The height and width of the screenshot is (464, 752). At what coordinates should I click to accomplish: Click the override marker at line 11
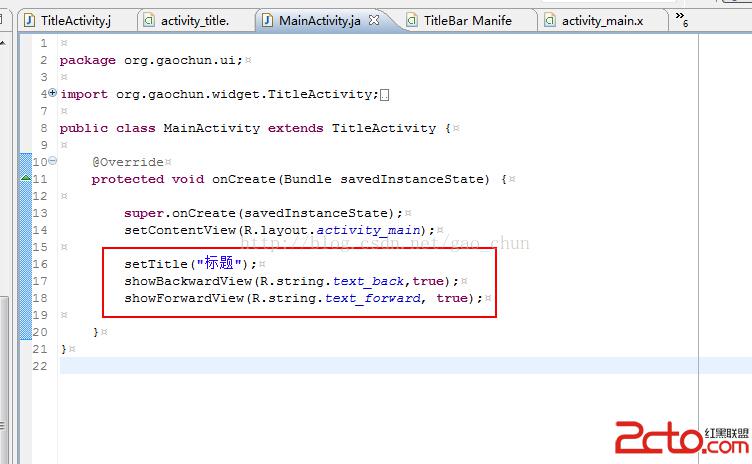tap(26, 178)
